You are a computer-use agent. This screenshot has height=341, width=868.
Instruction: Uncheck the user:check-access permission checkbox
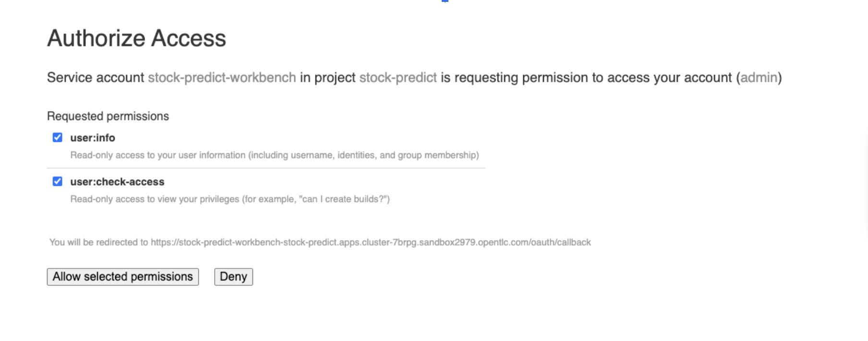click(58, 181)
